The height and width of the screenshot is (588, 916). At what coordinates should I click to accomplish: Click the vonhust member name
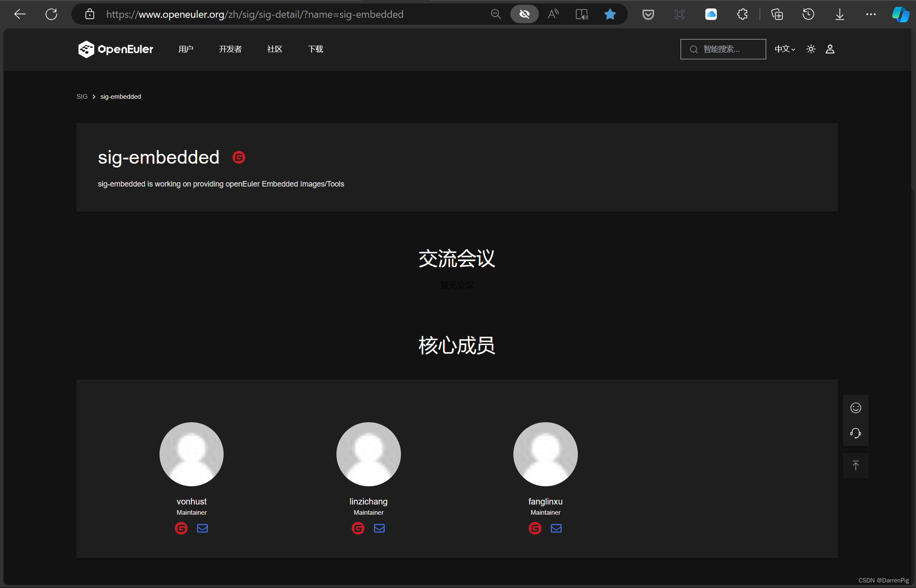(x=191, y=502)
